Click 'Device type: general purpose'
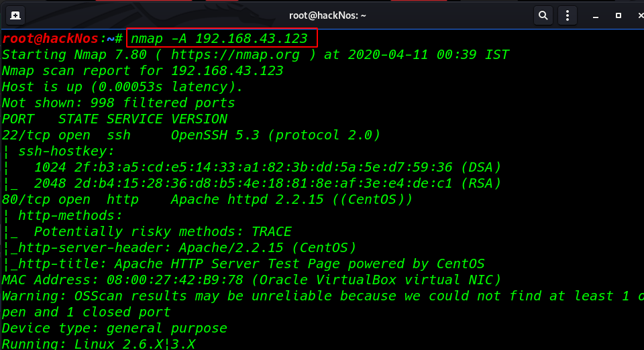644x350 pixels. pos(115,329)
